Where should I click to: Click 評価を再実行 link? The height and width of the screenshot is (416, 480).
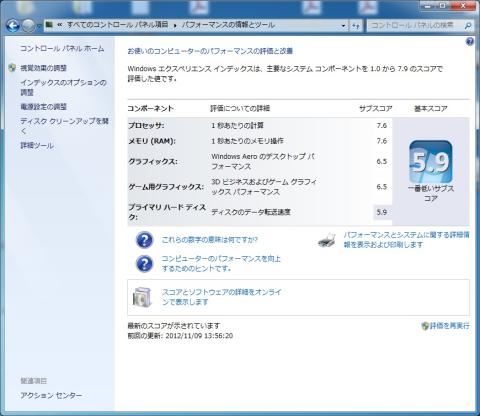click(x=449, y=326)
